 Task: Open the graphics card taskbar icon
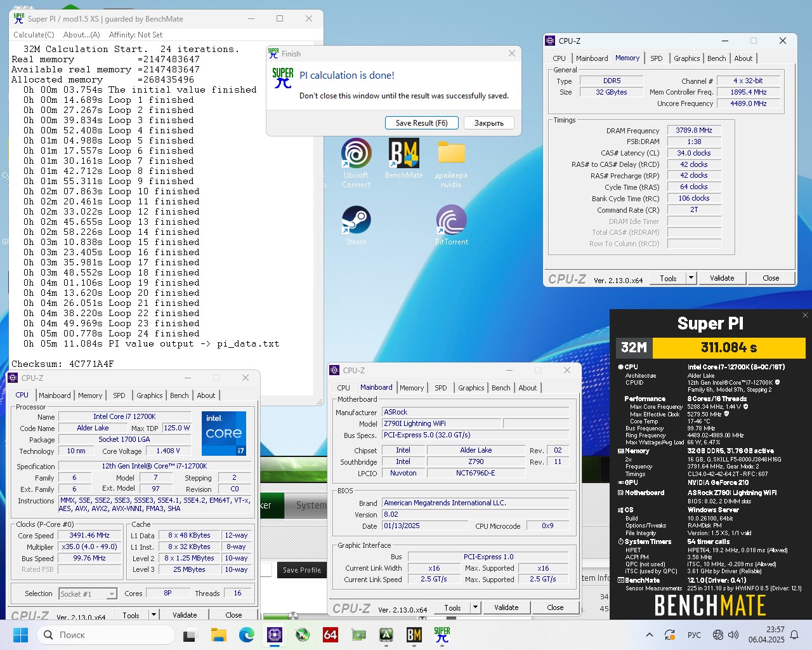[358, 635]
